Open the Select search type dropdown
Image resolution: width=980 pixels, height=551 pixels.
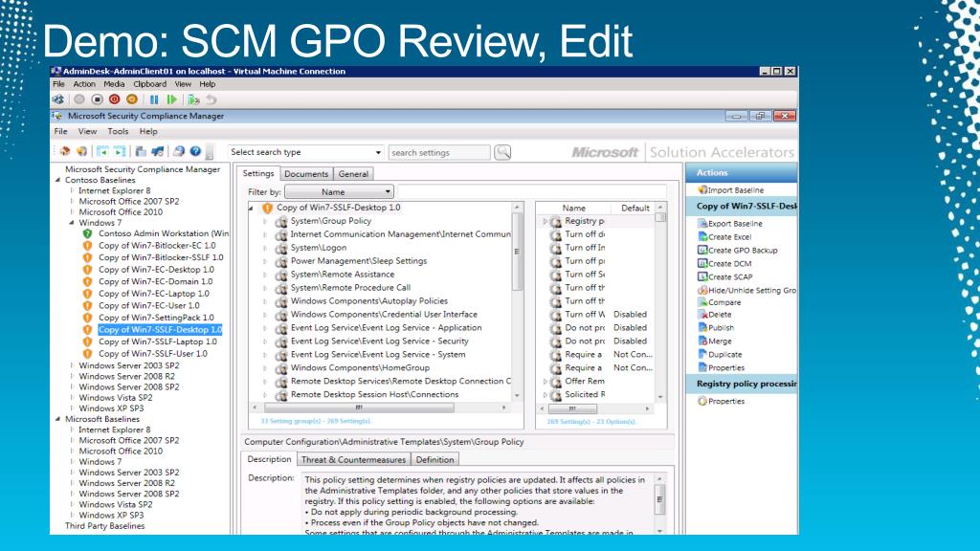(x=305, y=152)
